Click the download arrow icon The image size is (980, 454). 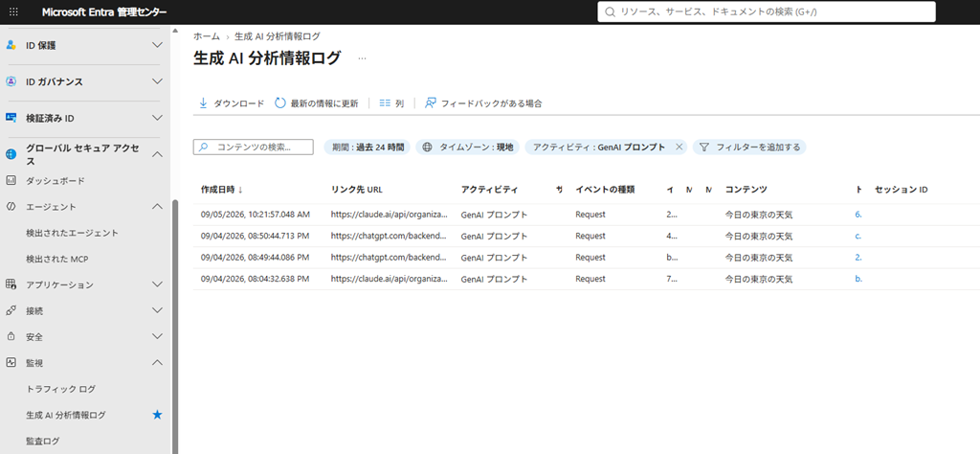pyautogui.click(x=203, y=103)
